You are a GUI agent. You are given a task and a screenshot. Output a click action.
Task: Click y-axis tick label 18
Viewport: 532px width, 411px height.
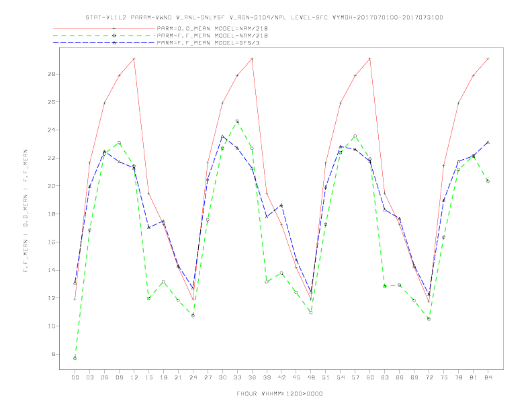click(52, 214)
